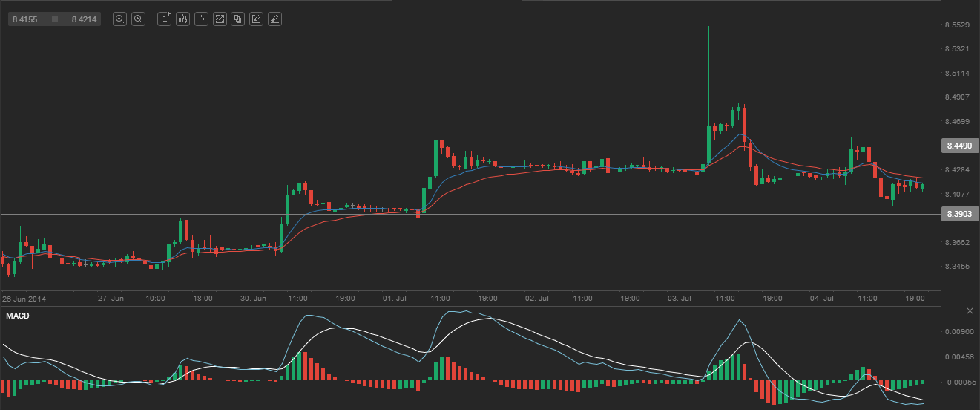Click the zoom in magnifier icon

point(138,19)
